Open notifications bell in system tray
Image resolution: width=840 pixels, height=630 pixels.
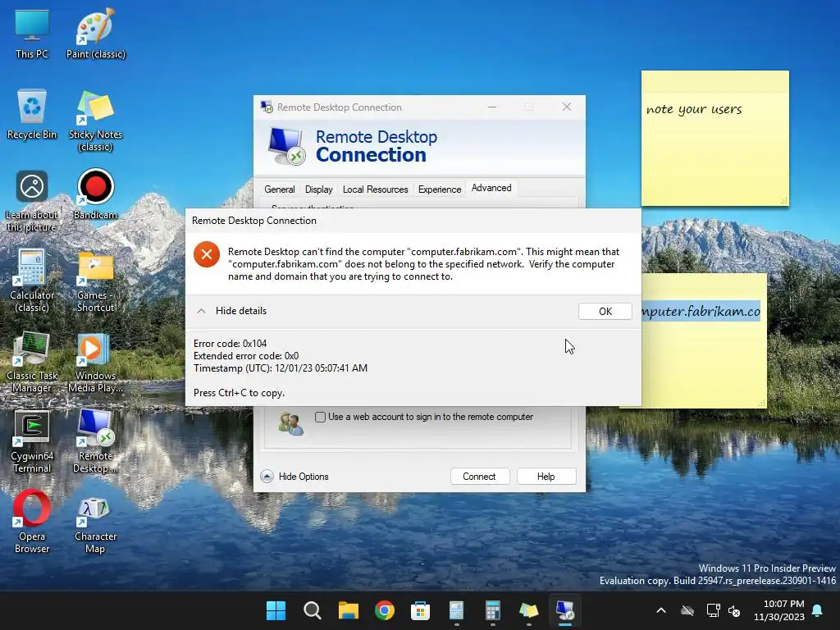coord(818,610)
